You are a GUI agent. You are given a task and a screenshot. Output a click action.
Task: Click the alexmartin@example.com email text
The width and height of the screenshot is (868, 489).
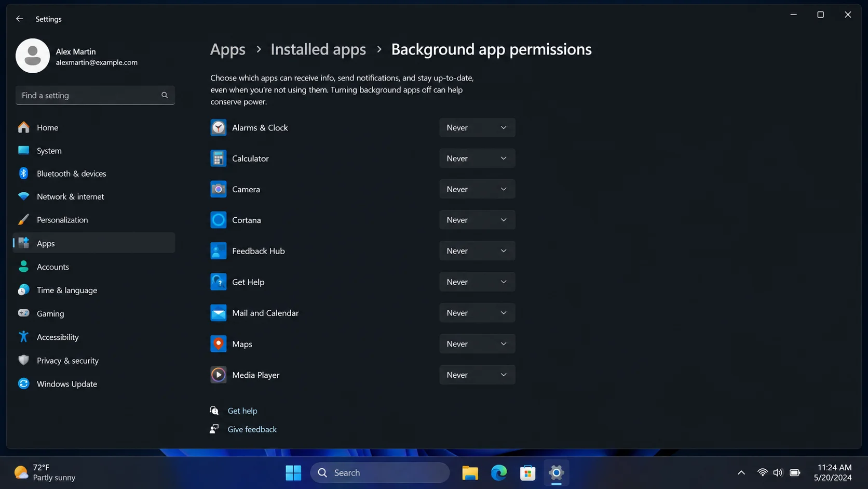97,62
